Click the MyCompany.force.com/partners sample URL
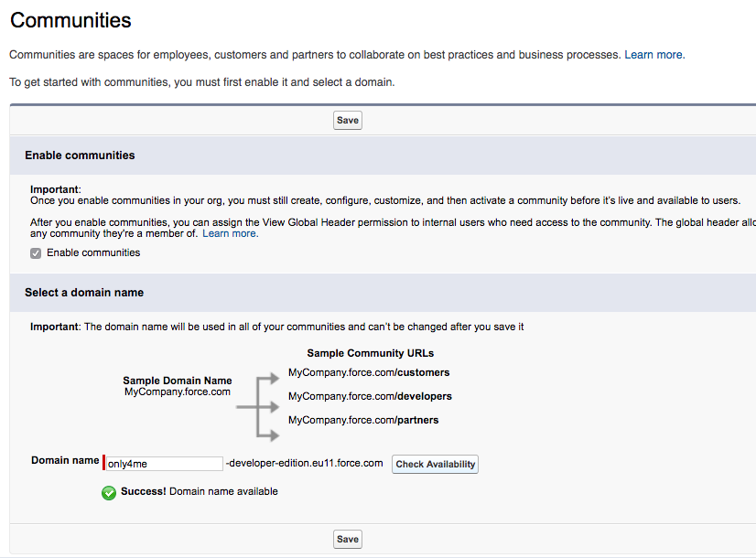The height and width of the screenshot is (558, 756). click(x=363, y=420)
